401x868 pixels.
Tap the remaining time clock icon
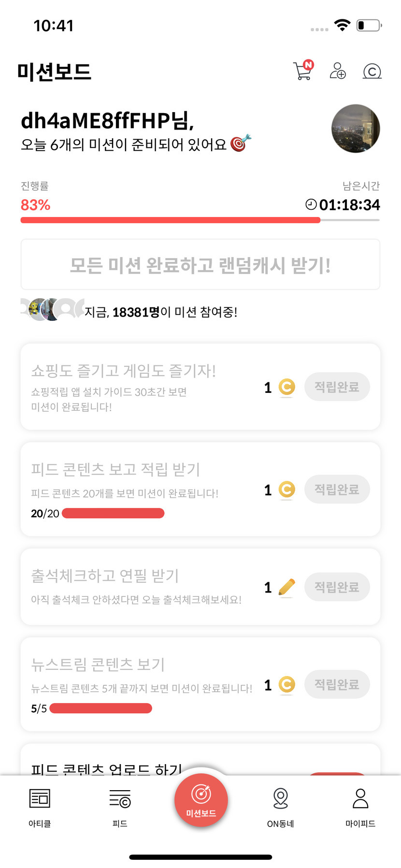point(311,204)
